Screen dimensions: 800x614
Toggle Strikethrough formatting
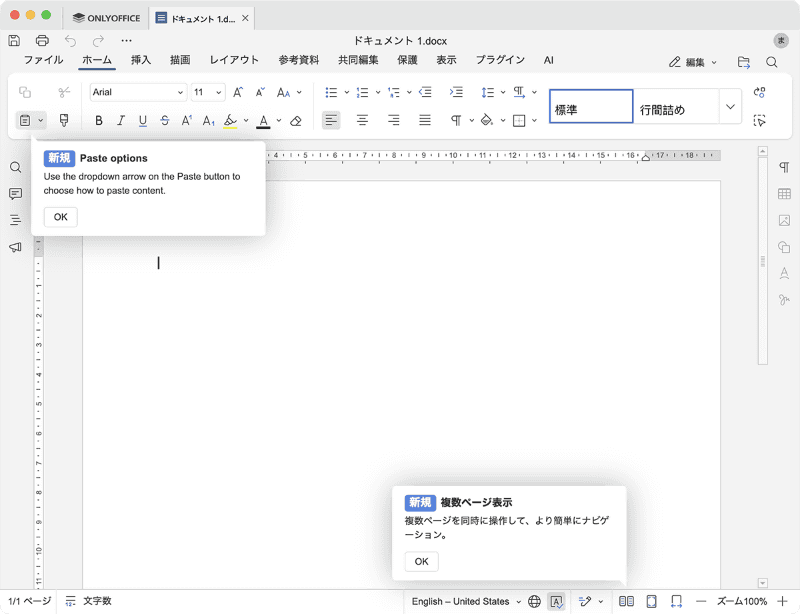[164, 120]
